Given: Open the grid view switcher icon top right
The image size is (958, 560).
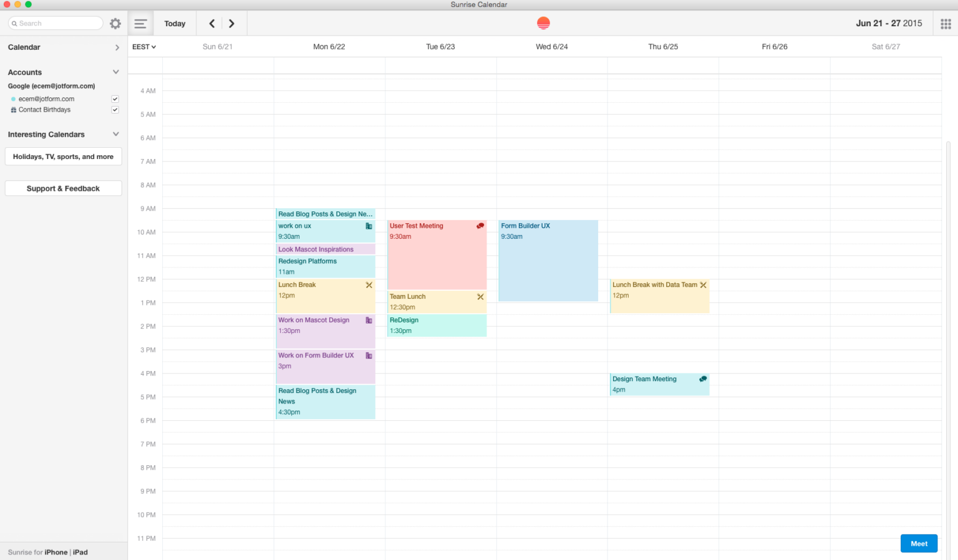Looking at the screenshot, I should [947, 22].
